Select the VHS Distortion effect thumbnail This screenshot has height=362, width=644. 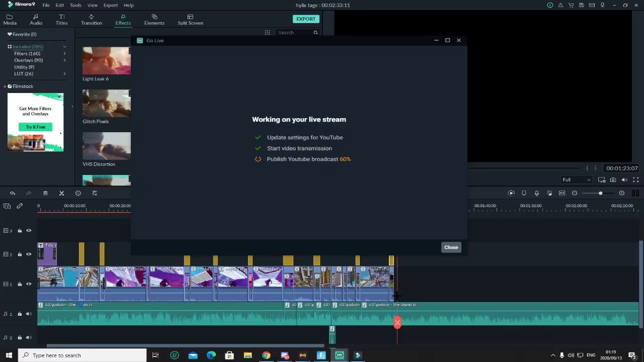[x=107, y=146]
